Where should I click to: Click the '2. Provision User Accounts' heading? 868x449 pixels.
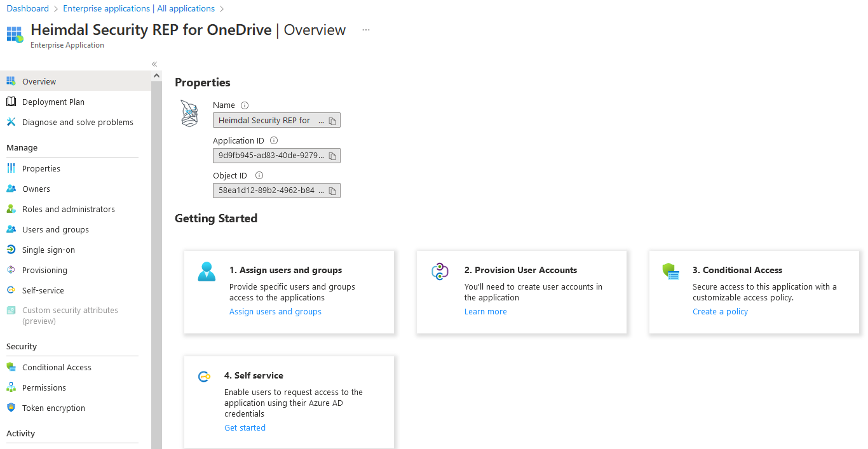pos(520,270)
